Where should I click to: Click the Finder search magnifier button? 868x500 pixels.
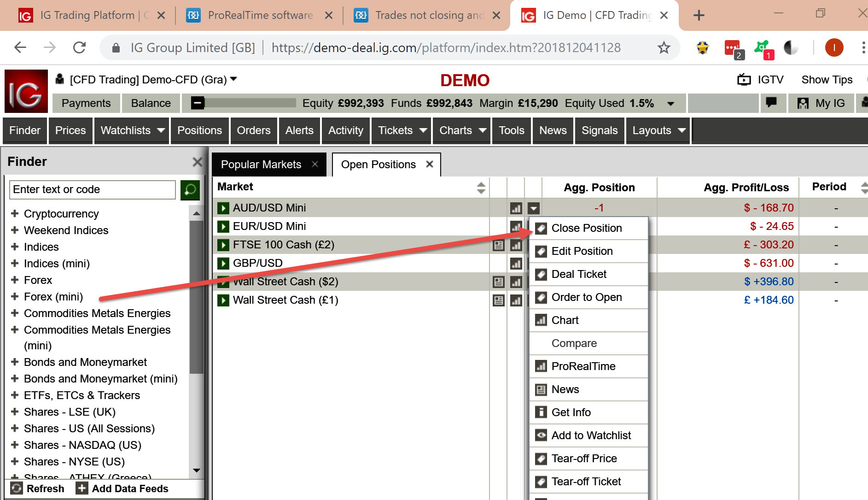click(x=190, y=189)
